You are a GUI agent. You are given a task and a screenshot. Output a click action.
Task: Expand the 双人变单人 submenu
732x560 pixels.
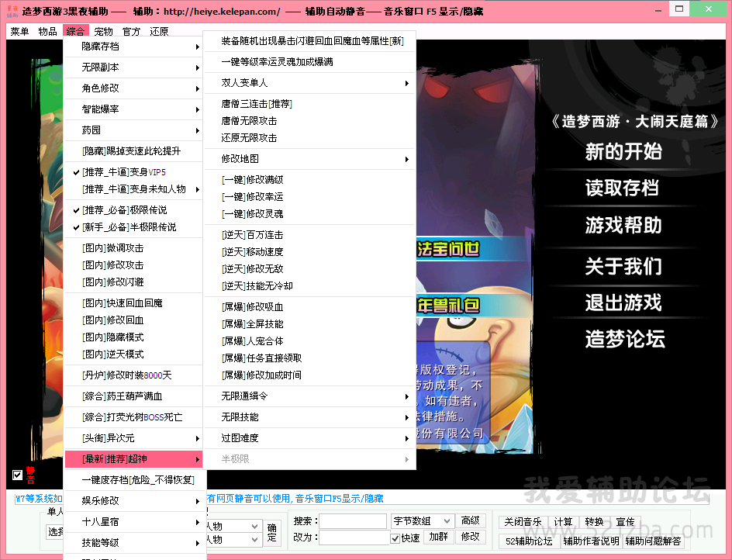tap(309, 83)
